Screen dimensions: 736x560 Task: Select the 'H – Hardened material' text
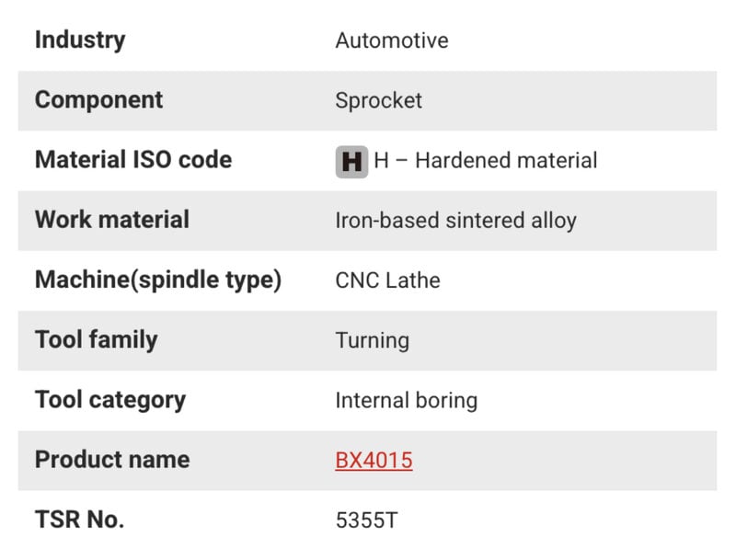[x=485, y=161]
